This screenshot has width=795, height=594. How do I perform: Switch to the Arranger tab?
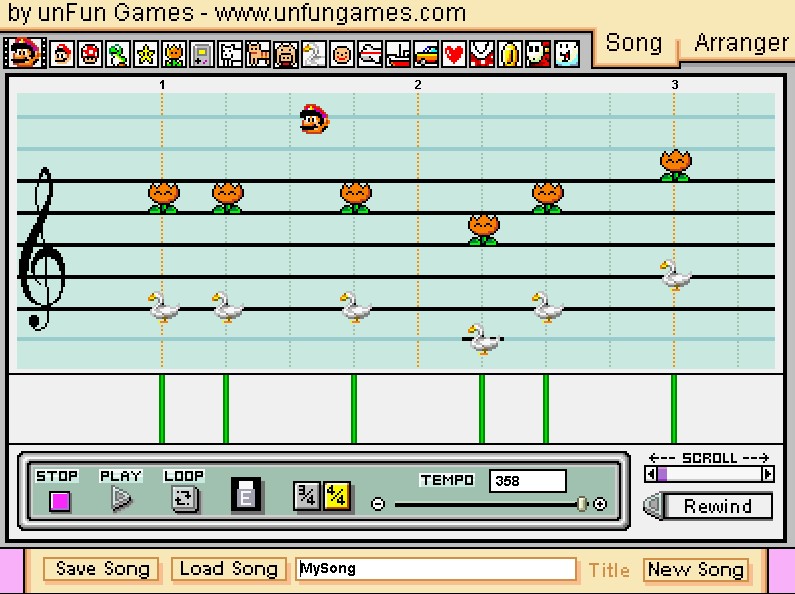tap(741, 43)
